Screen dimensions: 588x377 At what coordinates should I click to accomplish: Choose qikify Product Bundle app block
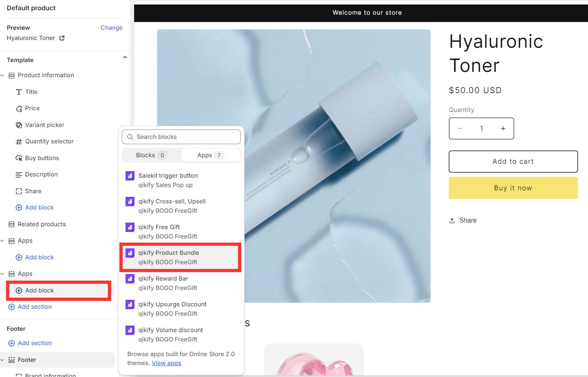(180, 257)
